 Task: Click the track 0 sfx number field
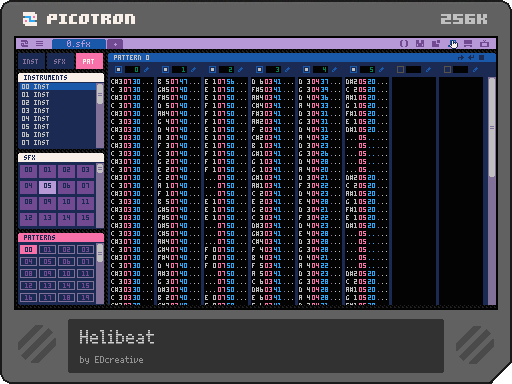[x=133, y=70]
